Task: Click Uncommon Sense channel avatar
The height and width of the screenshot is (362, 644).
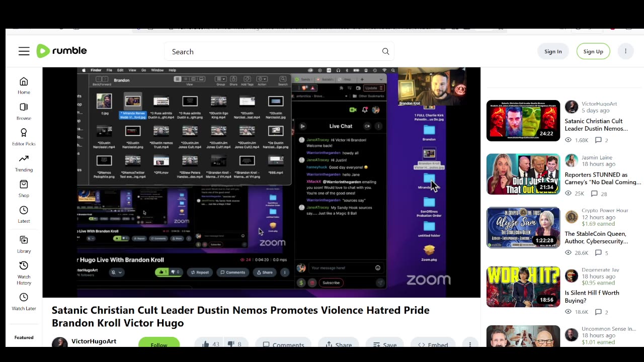Action: tap(572, 335)
